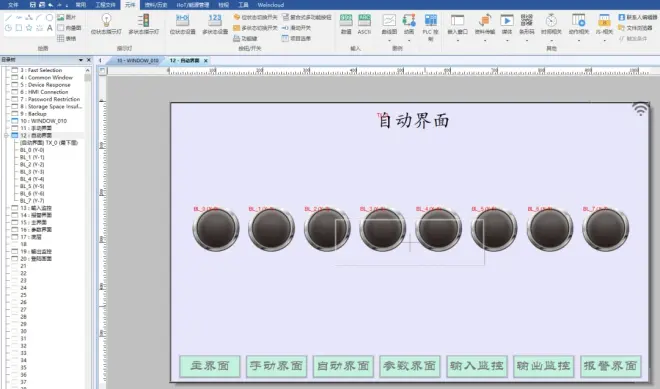This screenshot has width=660, height=389.
Task: Click the Save icon in title bar
Action: point(33,5)
